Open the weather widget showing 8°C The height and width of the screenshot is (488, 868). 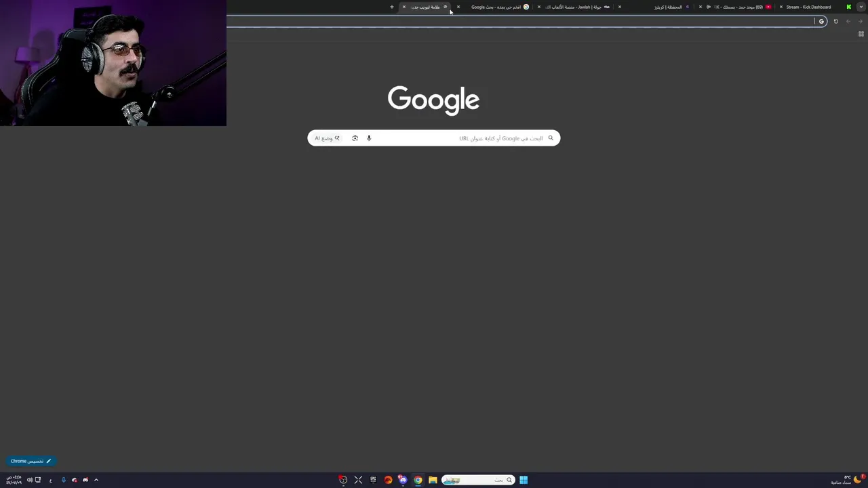click(848, 480)
